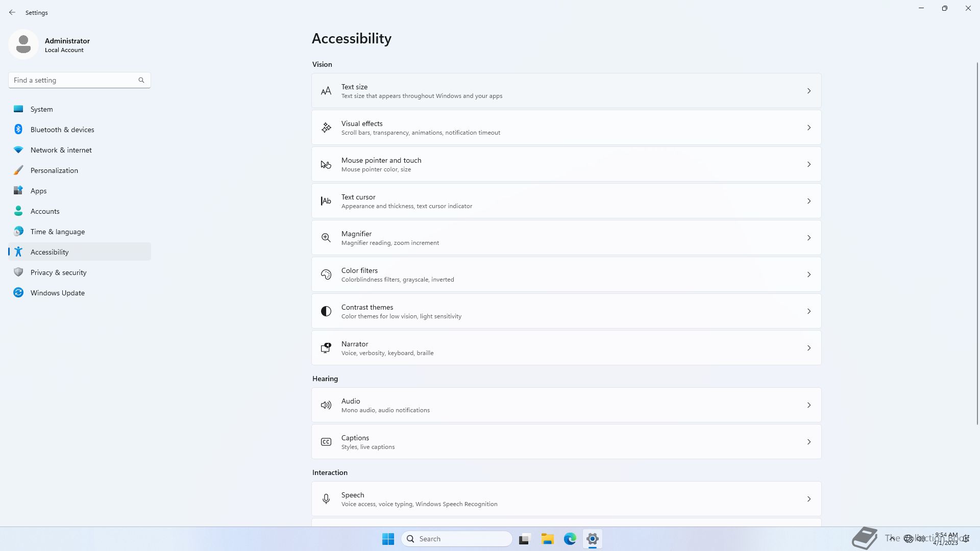Expand the Captions row chevron
This screenshot has width=980, height=551.
[x=809, y=442]
